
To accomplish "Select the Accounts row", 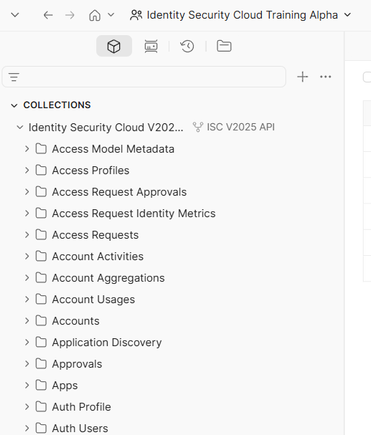I will coord(172,321).
